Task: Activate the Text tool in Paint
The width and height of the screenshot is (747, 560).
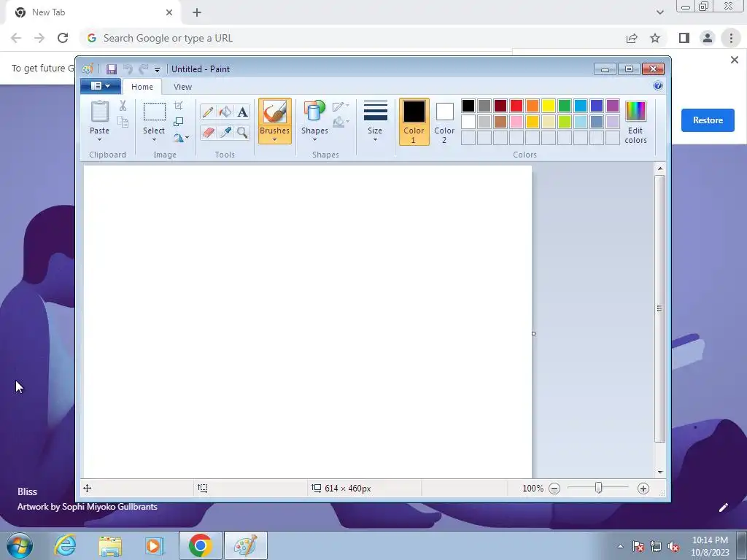Action: (242, 112)
